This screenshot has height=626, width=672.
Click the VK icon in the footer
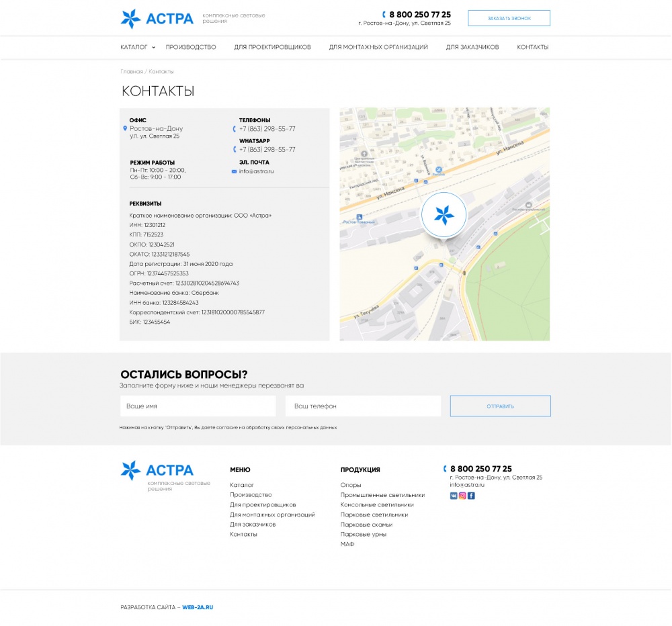(454, 496)
